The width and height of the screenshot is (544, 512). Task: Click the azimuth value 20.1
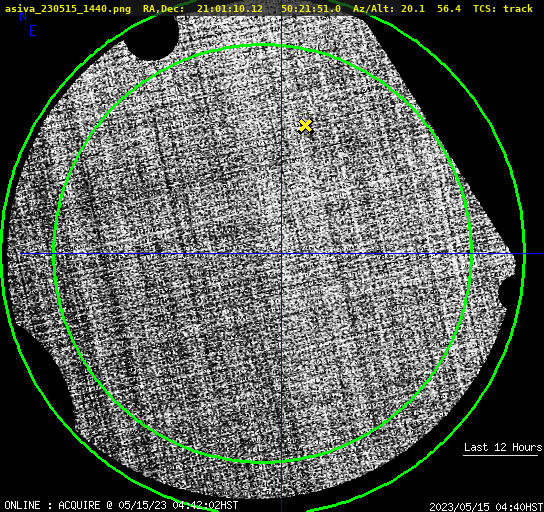point(413,9)
